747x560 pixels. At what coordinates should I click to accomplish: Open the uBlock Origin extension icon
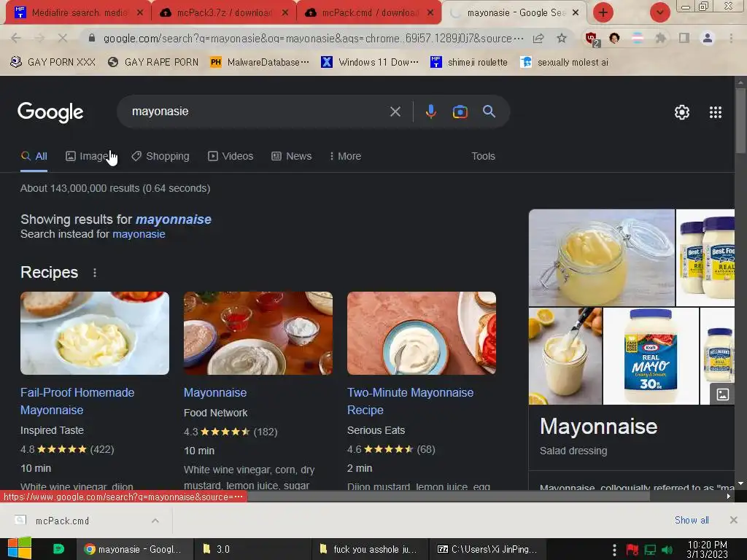[592, 39]
